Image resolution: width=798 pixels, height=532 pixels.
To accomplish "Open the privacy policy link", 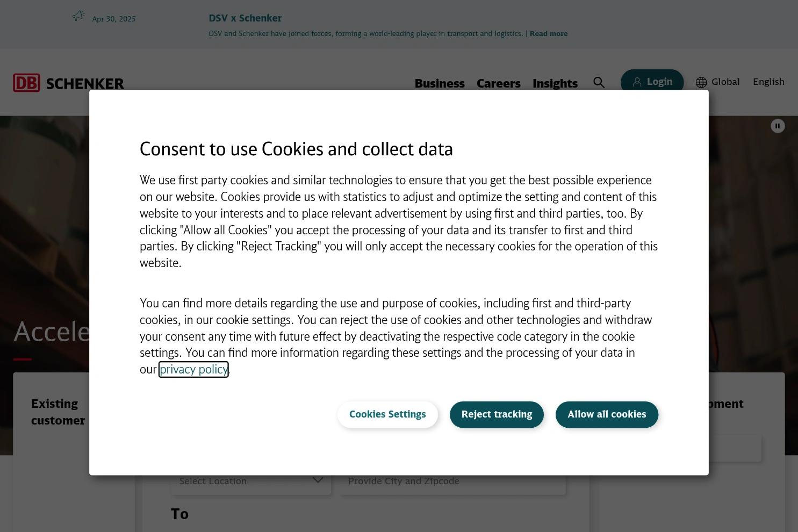I will [x=193, y=369].
